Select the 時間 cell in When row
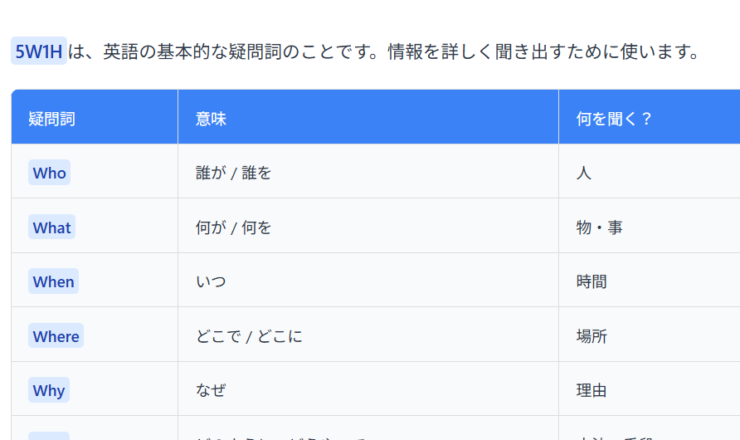 click(591, 282)
